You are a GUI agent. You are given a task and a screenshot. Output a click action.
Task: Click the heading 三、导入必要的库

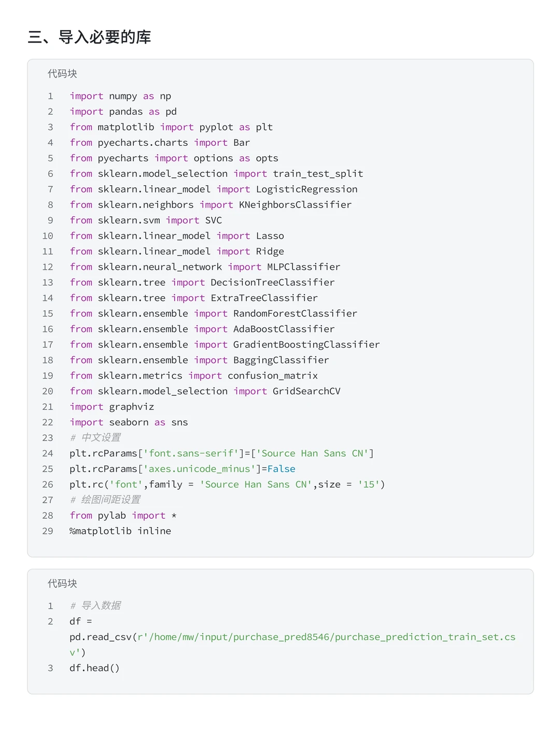[x=89, y=37]
